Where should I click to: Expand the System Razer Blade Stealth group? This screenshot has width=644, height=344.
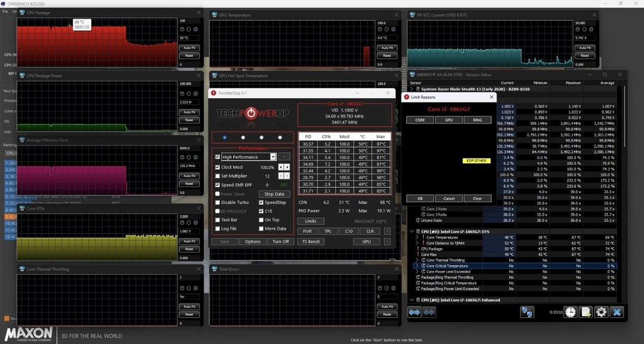[x=412, y=89]
